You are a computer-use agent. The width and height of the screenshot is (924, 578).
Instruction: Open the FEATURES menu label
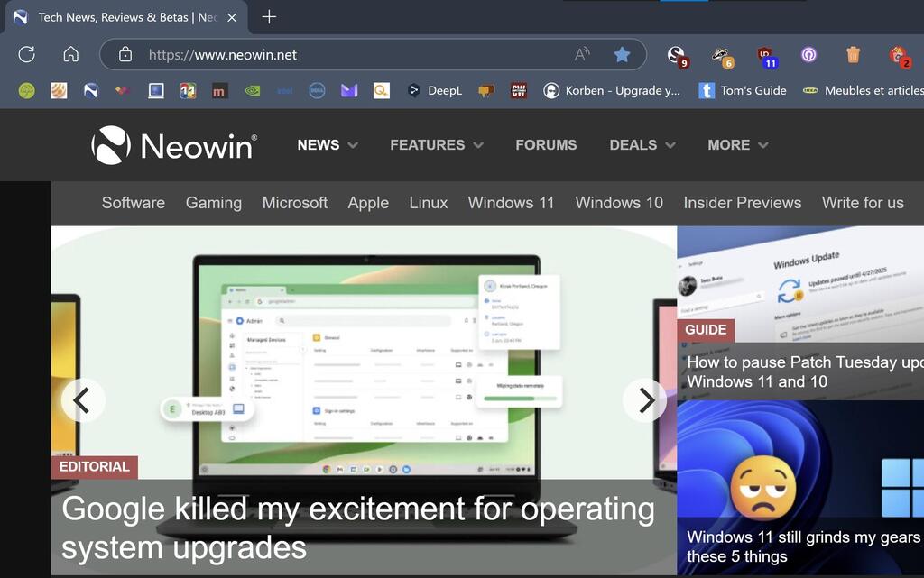pyautogui.click(x=427, y=145)
